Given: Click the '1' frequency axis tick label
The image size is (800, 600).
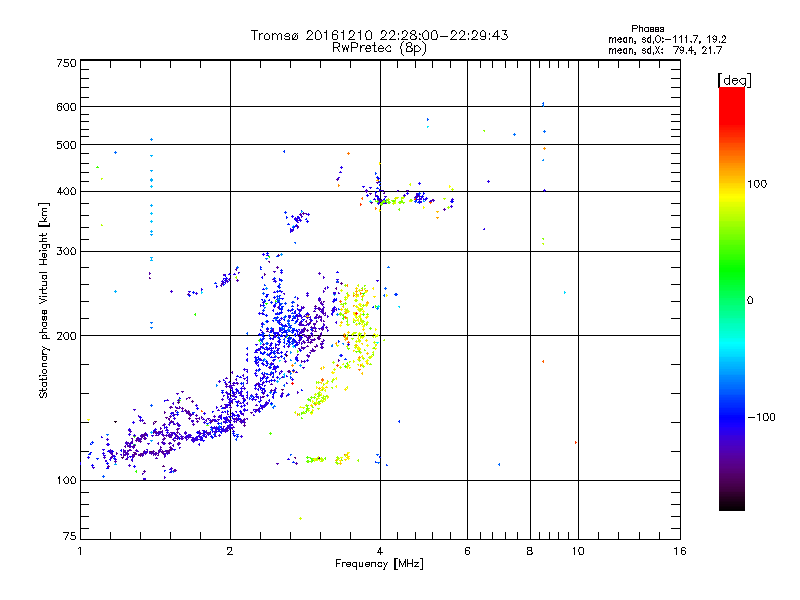Looking at the screenshot, I should [80, 551].
